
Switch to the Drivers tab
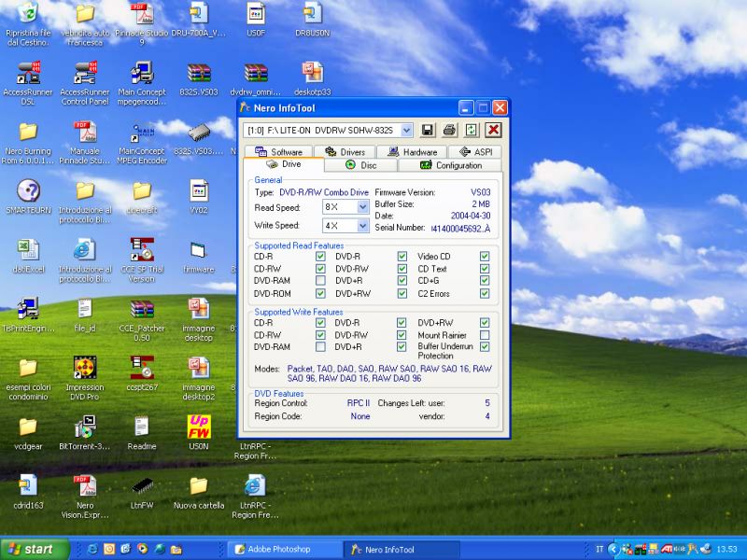tap(345, 152)
